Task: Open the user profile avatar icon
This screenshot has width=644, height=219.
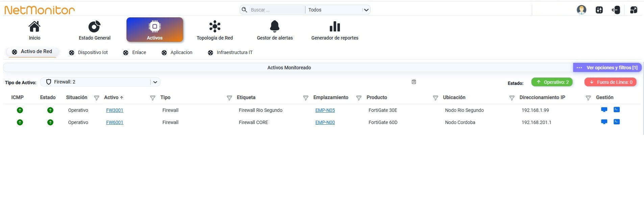Action: point(581,10)
